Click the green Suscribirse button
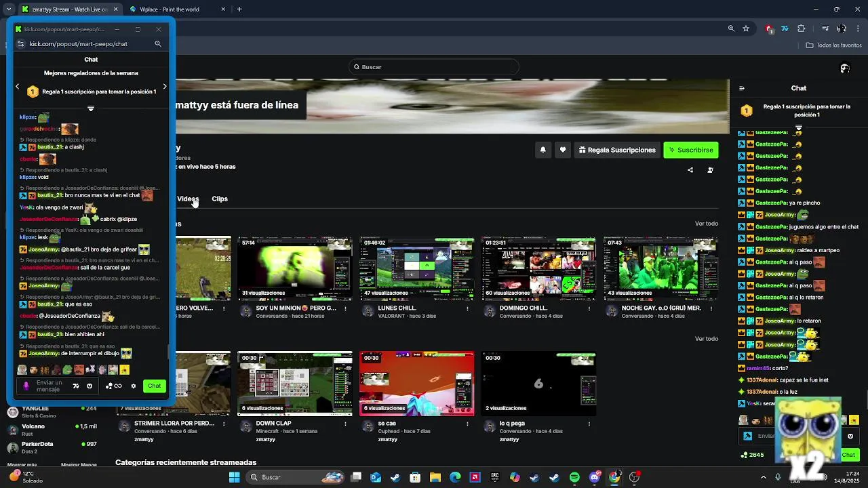This screenshot has width=868, height=488. coord(690,150)
